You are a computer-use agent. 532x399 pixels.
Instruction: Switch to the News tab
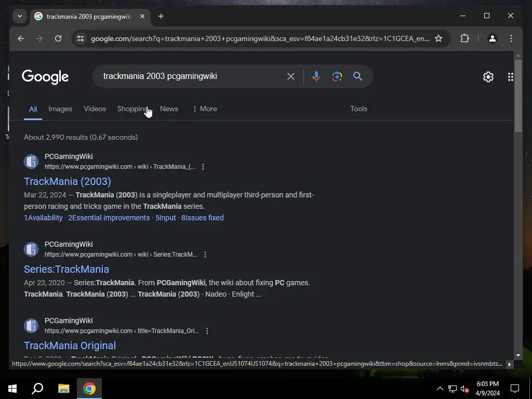tap(169, 109)
